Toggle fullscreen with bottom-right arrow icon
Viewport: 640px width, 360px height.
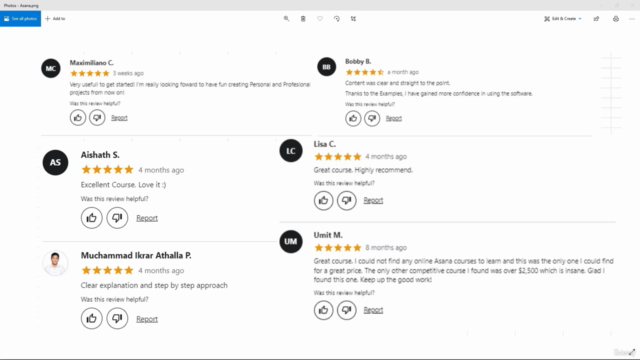[632, 352]
